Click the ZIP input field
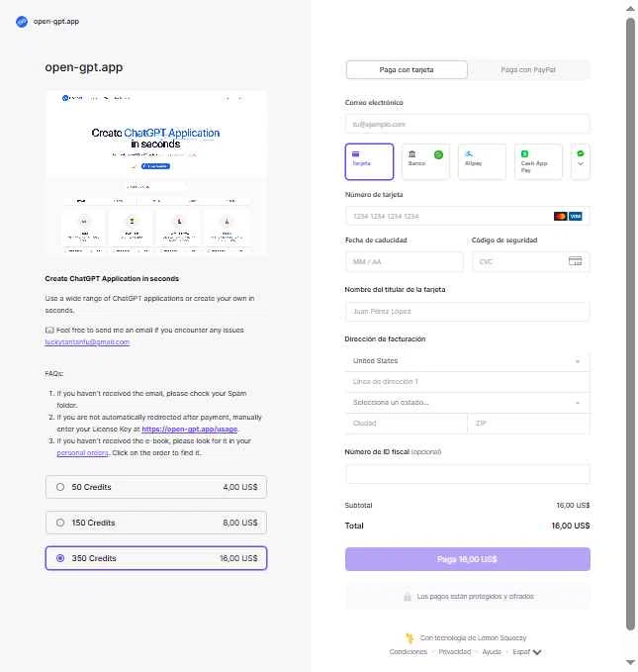 click(529, 424)
